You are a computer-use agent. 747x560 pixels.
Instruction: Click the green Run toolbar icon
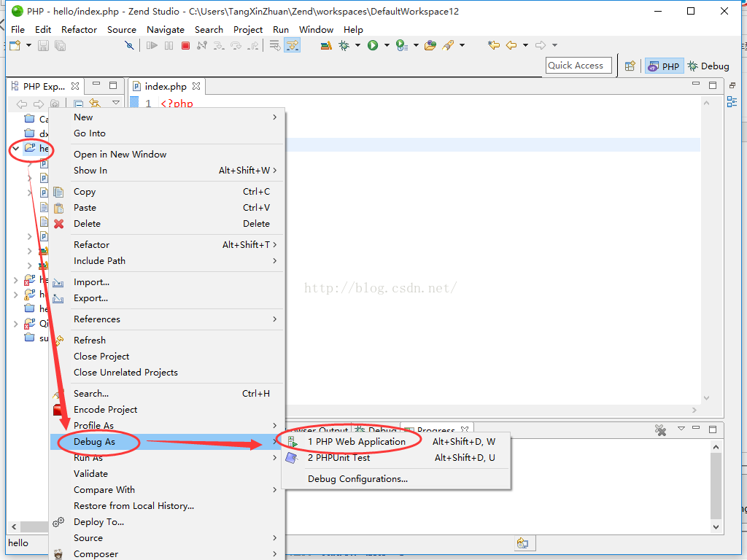(373, 46)
